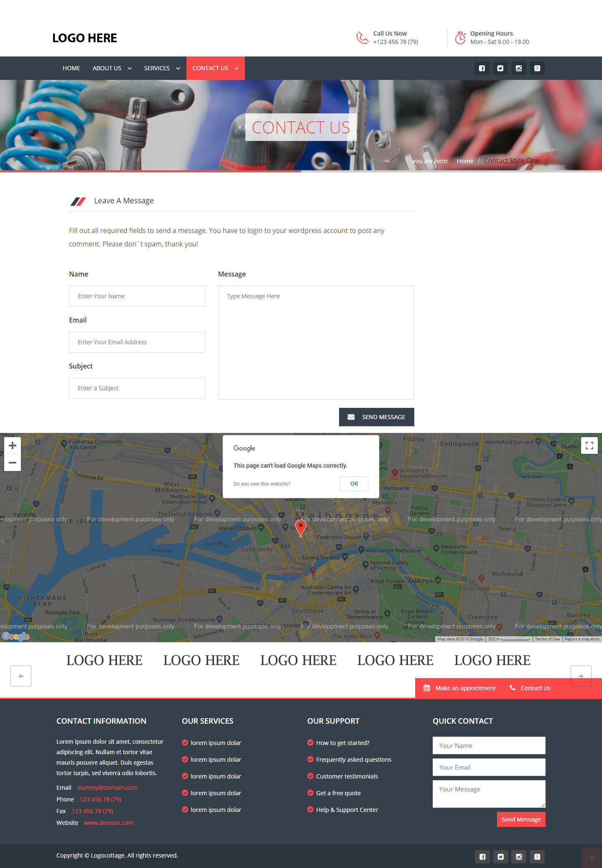Screen dimensions: 602x868
Task: Go to the Home menu item
Action: pyautogui.click(x=71, y=68)
